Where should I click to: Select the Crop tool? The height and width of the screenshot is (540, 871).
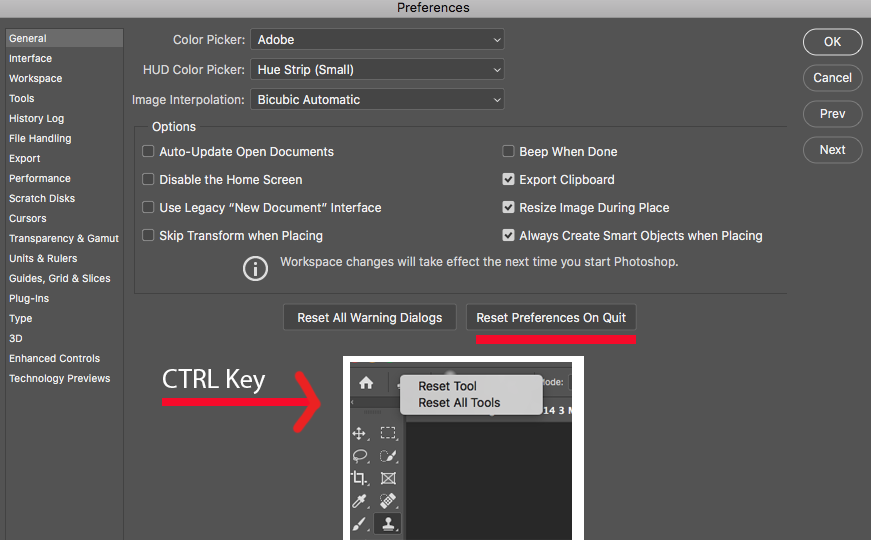pos(360,478)
